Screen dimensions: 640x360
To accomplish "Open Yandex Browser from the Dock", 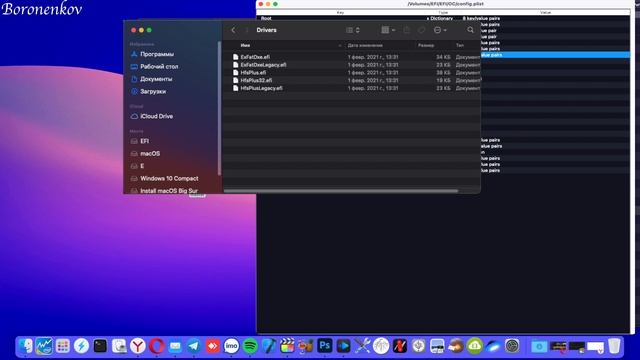I will 138,346.
